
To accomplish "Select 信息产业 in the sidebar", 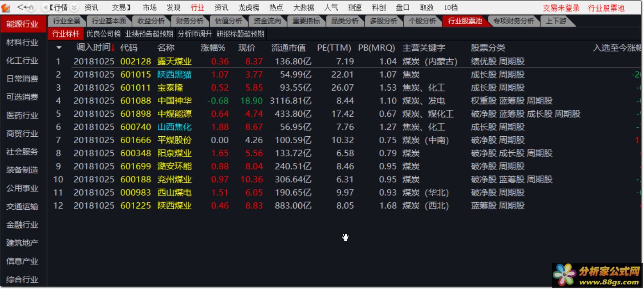I will (22, 261).
